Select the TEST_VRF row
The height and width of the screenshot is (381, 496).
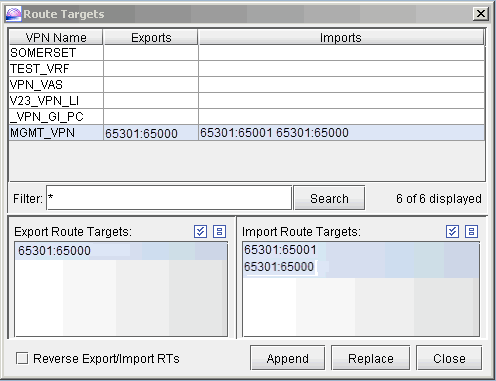click(x=247, y=69)
